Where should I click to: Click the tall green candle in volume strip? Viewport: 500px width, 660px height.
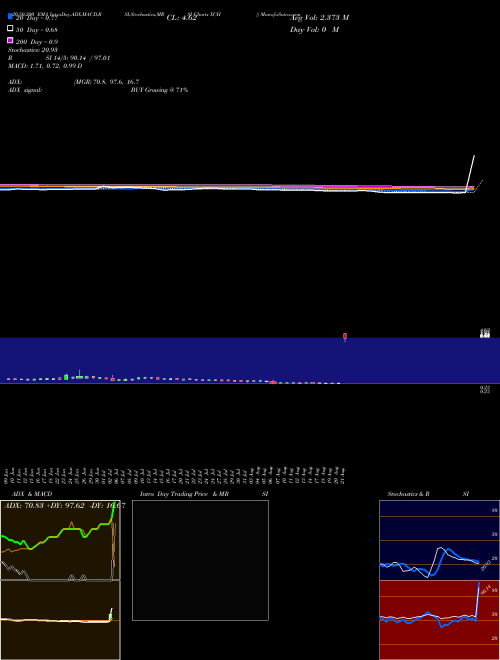click(x=66, y=377)
